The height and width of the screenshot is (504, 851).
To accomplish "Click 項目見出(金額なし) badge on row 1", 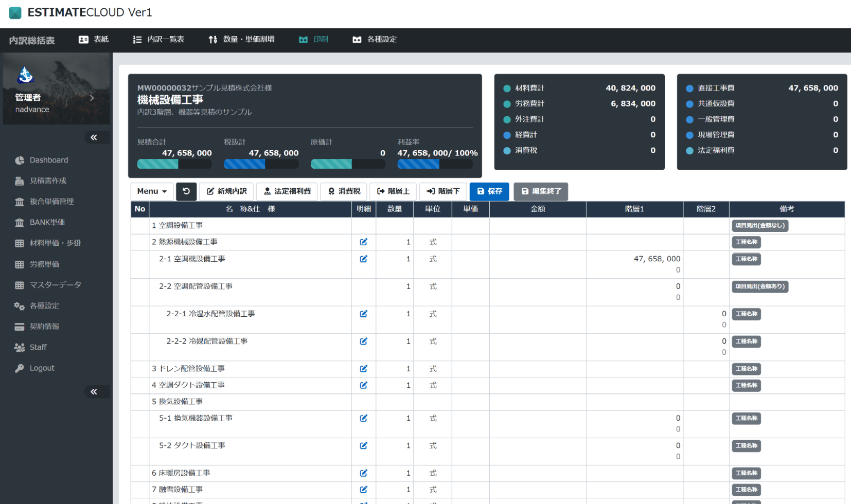I will point(760,226).
